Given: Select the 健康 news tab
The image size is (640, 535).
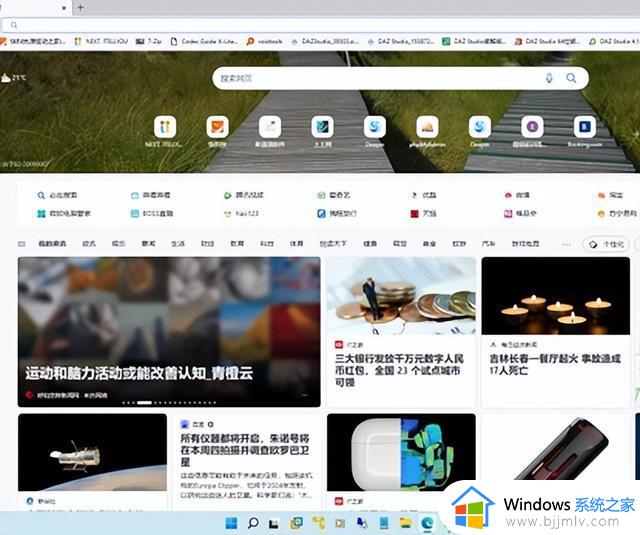Looking at the screenshot, I should (370, 244).
